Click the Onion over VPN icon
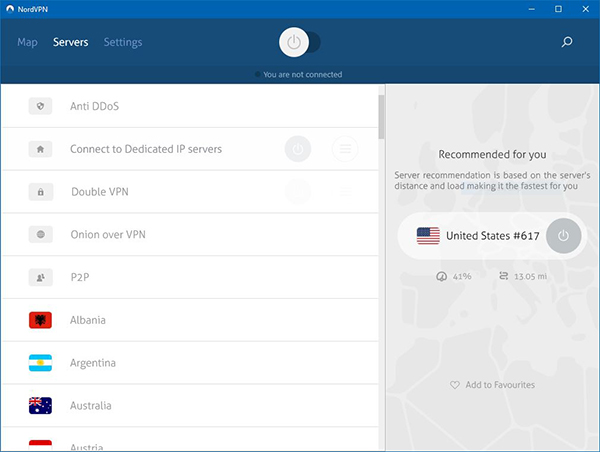The image size is (600, 452). pos(41,234)
